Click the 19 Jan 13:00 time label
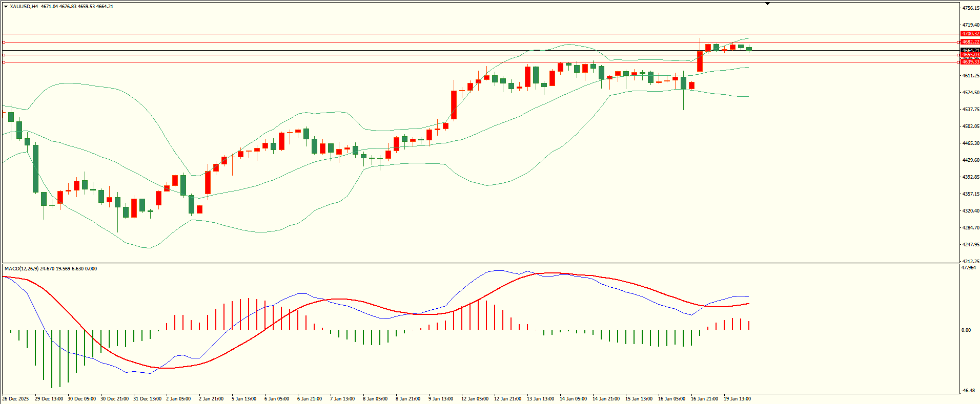 click(737, 399)
